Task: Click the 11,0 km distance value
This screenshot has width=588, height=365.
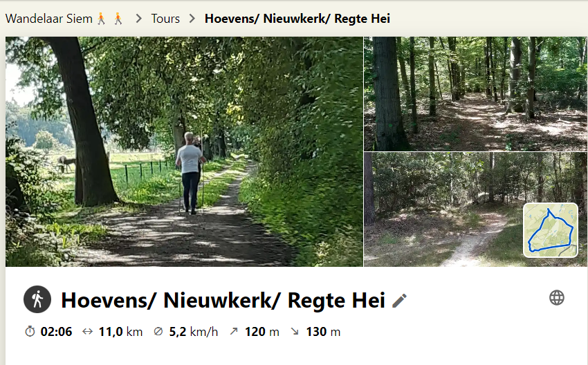Action: click(x=120, y=332)
